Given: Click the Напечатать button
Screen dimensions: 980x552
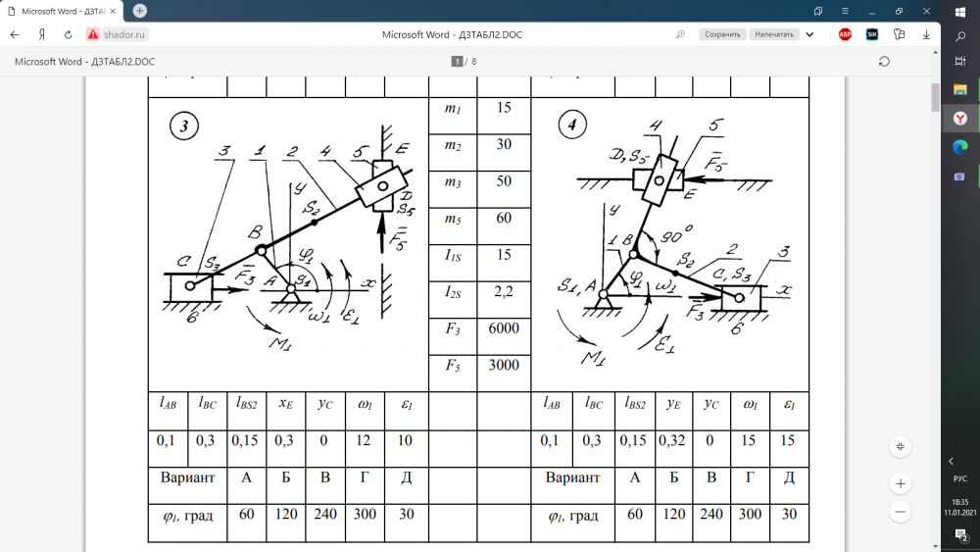Looking at the screenshot, I should (x=774, y=34).
